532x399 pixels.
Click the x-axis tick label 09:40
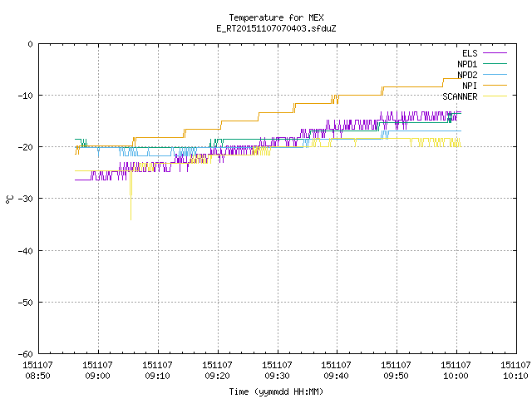click(x=336, y=376)
